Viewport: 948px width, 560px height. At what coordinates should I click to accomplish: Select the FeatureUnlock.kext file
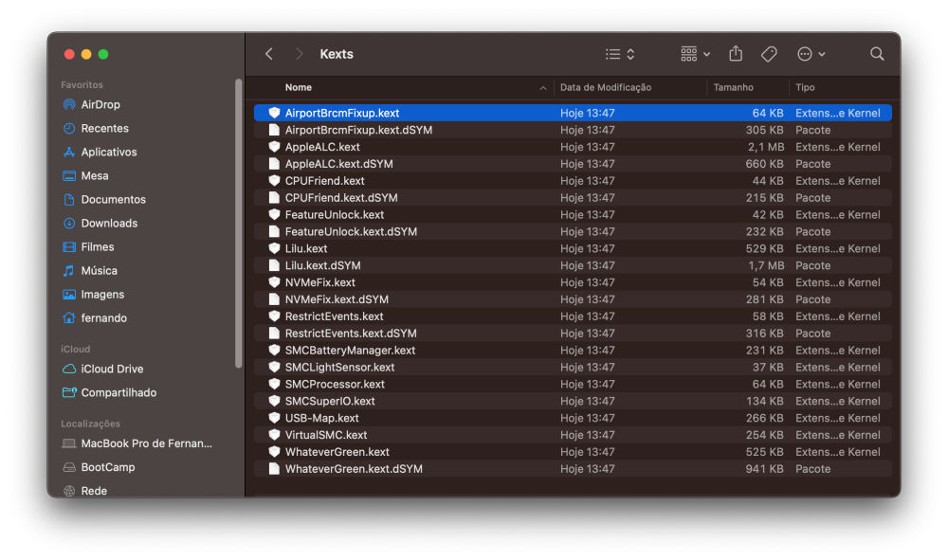573,214
